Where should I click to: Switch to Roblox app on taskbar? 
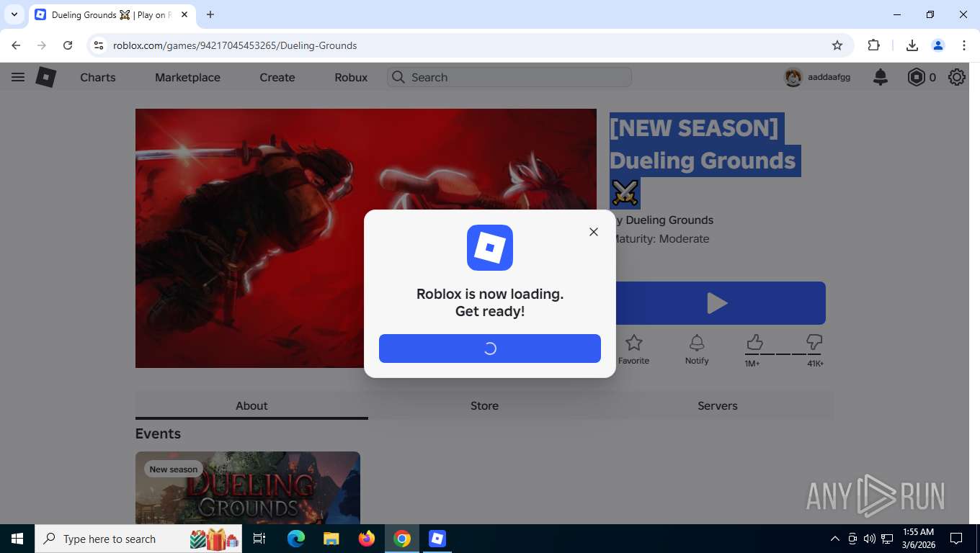(437, 539)
